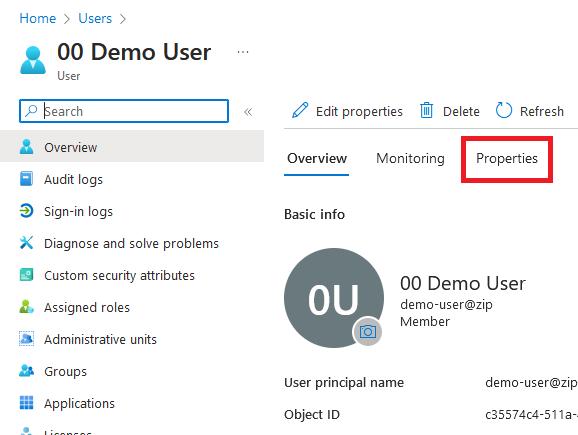Click the large user icon next to page title
This screenshot has width=578, height=435.
pyautogui.click(x=33, y=60)
